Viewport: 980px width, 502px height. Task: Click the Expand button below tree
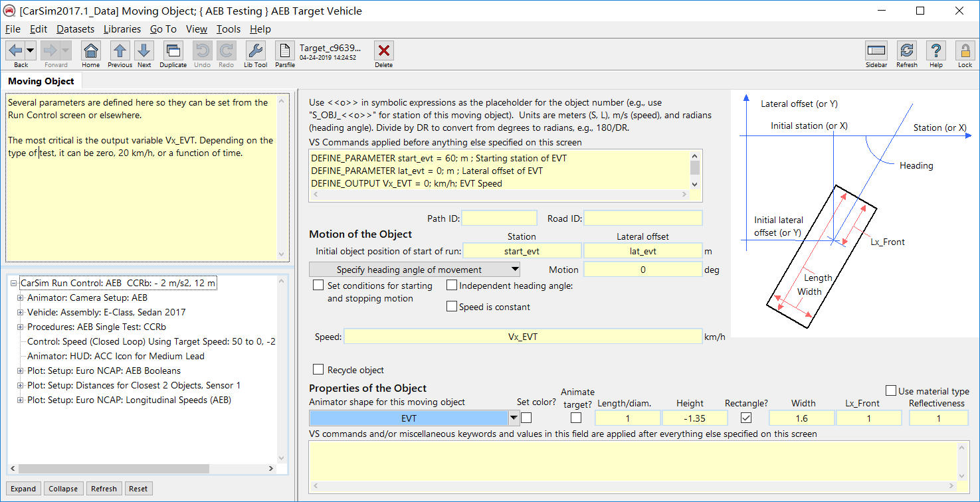[23, 489]
